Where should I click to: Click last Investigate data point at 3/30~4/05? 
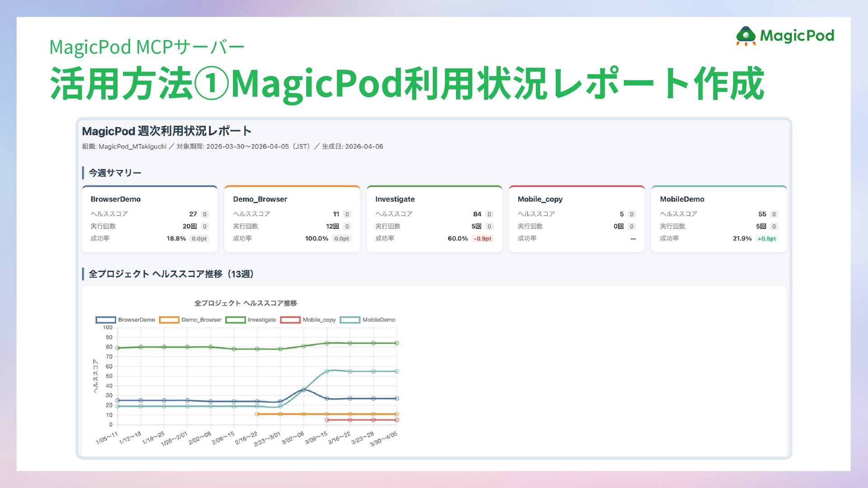coord(396,343)
